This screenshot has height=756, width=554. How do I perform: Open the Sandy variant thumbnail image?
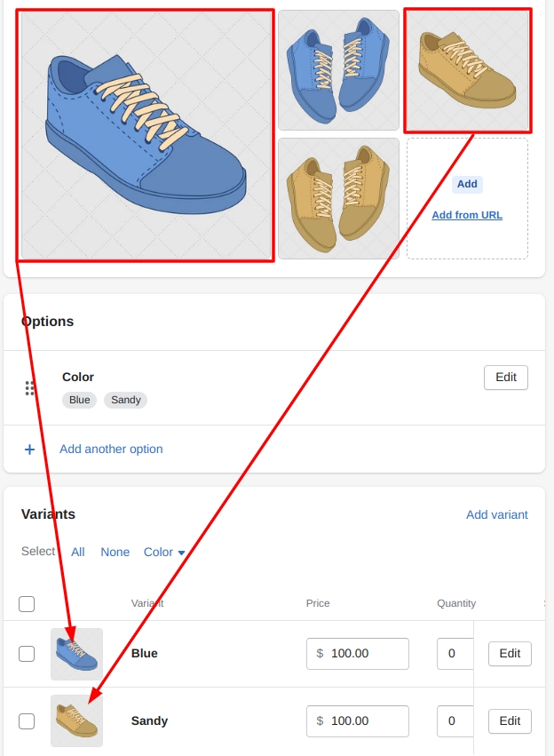(76, 720)
